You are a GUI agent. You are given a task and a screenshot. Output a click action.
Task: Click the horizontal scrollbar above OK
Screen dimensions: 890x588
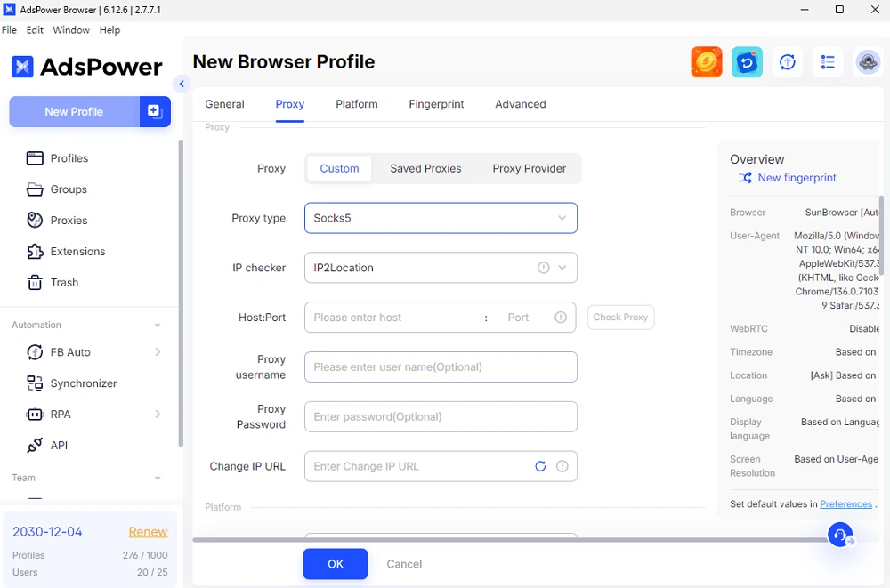tap(509, 540)
